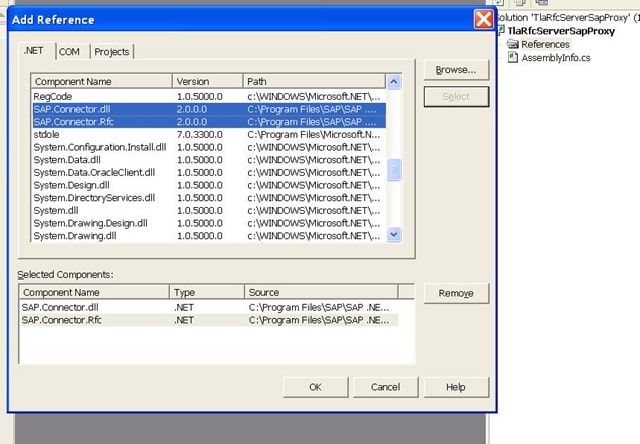This screenshot has height=444, width=640.
Task: Click the Remove button
Action: point(456,293)
